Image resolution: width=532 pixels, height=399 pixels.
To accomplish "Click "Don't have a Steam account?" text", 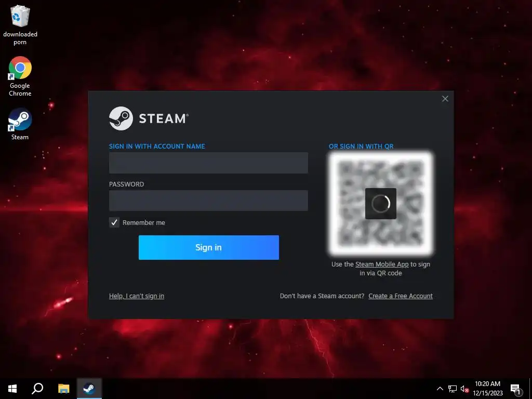I will click(x=322, y=296).
